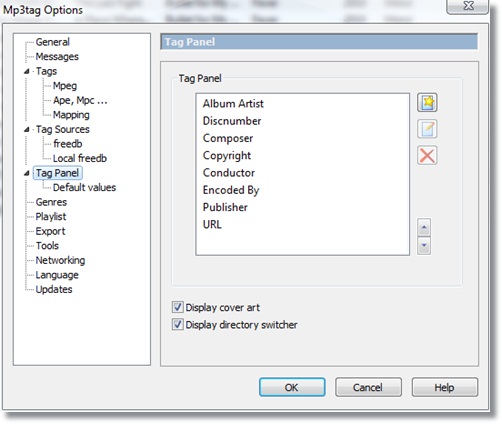The width and height of the screenshot is (502, 424).
Task: Select the Ape, Mpc ... entry
Action: (x=80, y=100)
